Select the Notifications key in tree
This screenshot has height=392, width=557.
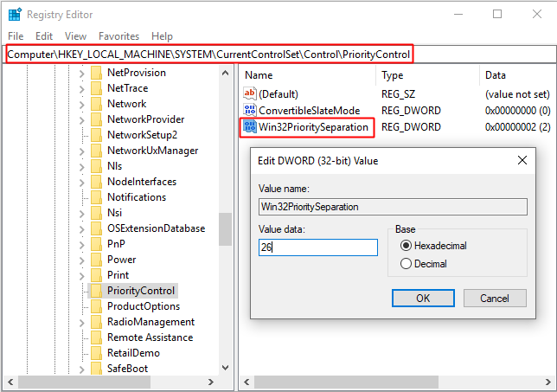[137, 197]
